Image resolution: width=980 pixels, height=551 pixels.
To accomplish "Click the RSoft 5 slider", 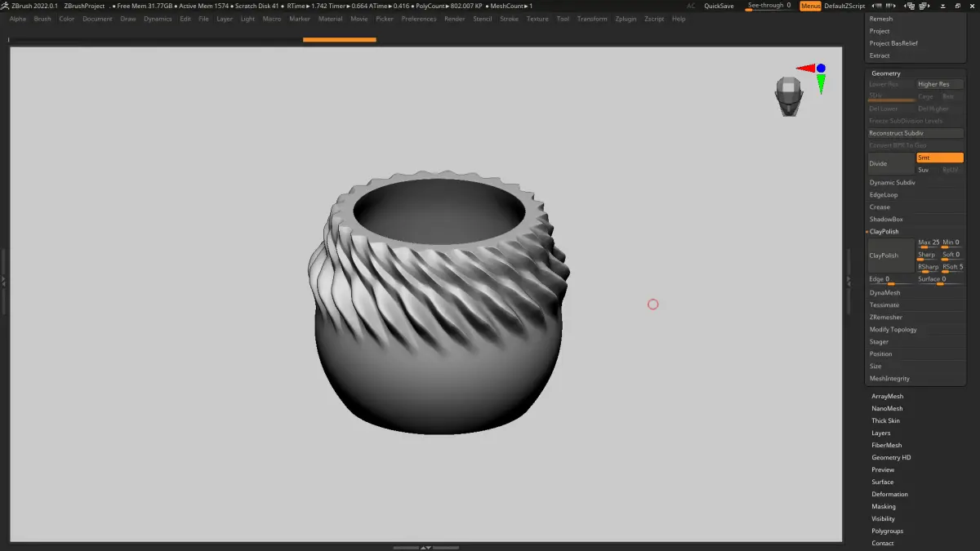I will tap(952, 268).
